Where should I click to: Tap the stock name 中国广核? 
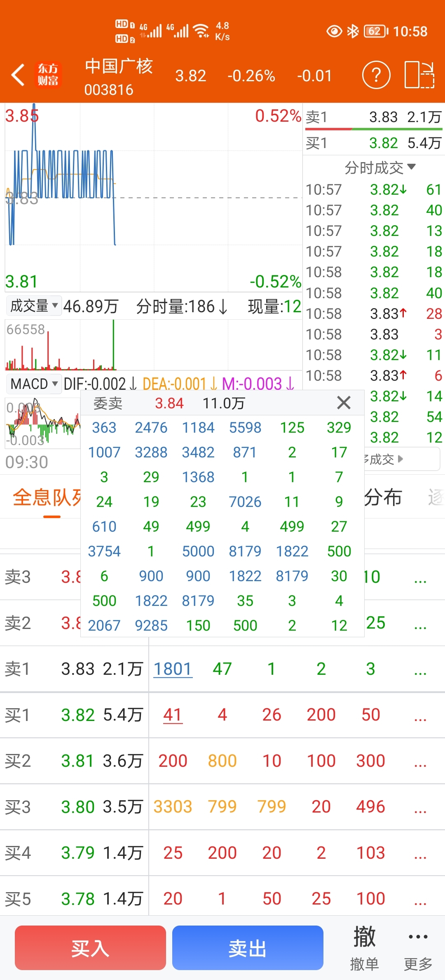[x=119, y=66]
